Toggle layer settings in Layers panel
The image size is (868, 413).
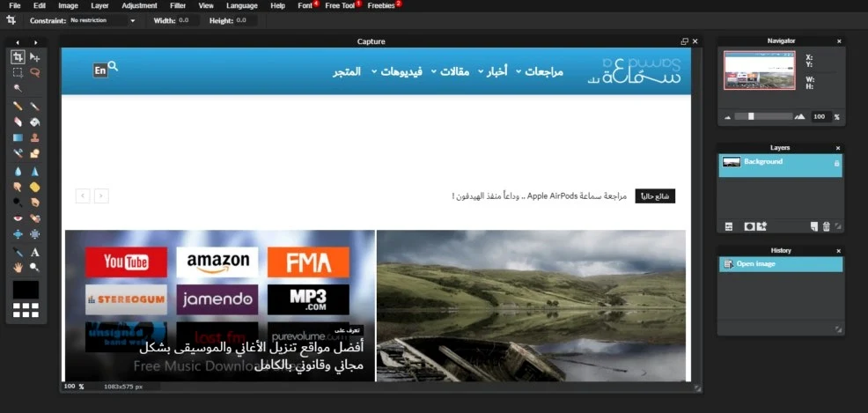[729, 226]
